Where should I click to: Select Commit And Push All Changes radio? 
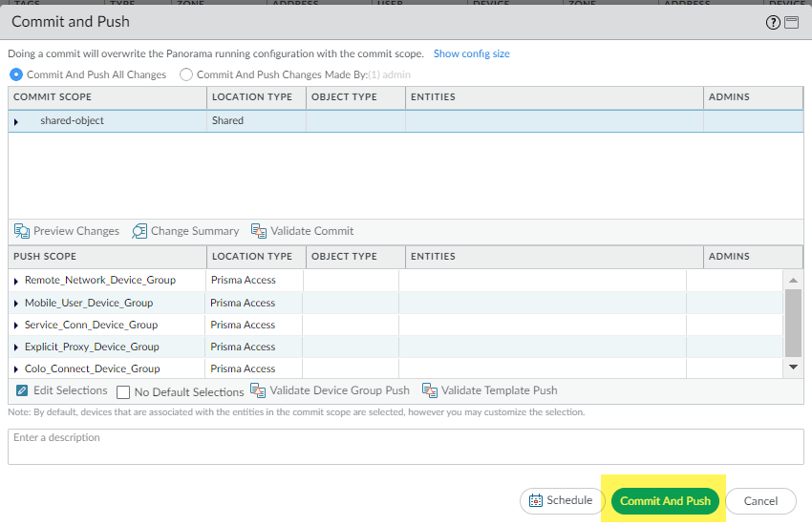[16, 74]
